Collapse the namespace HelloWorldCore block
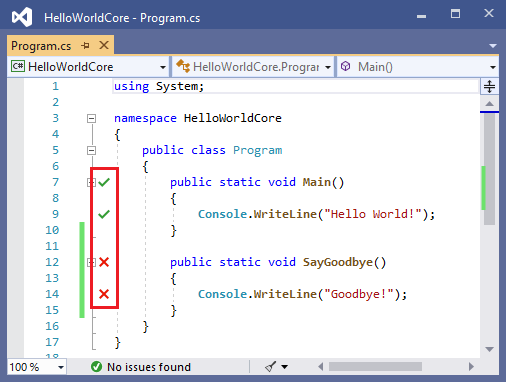Screen dimensions: 506x382 pyautogui.click(x=91, y=118)
